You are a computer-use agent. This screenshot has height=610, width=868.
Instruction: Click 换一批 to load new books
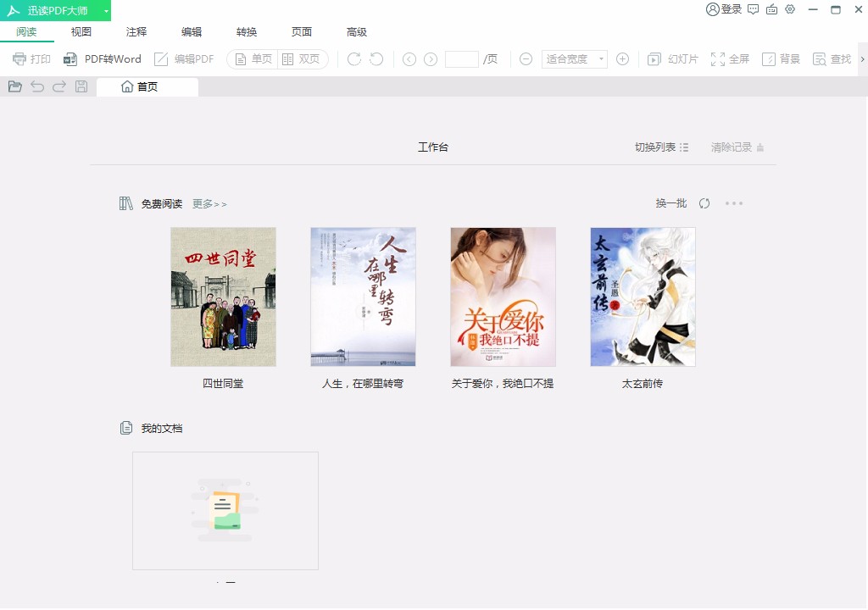point(670,203)
